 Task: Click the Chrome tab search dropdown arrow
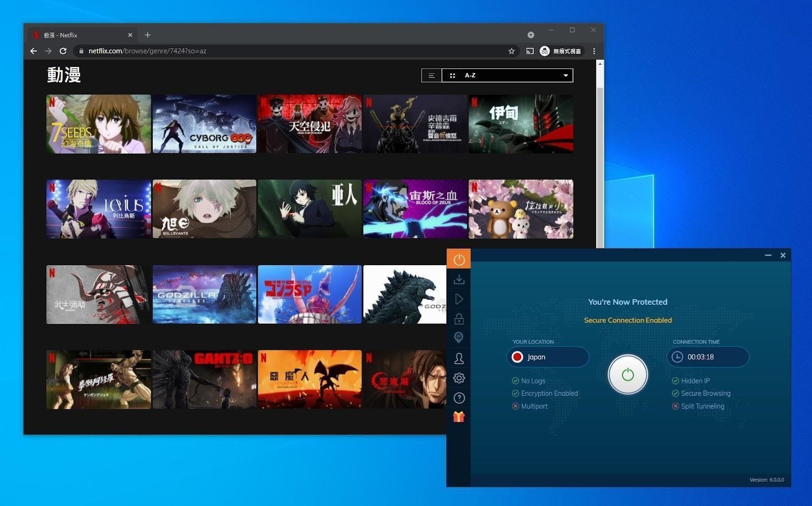click(x=531, y=35)
